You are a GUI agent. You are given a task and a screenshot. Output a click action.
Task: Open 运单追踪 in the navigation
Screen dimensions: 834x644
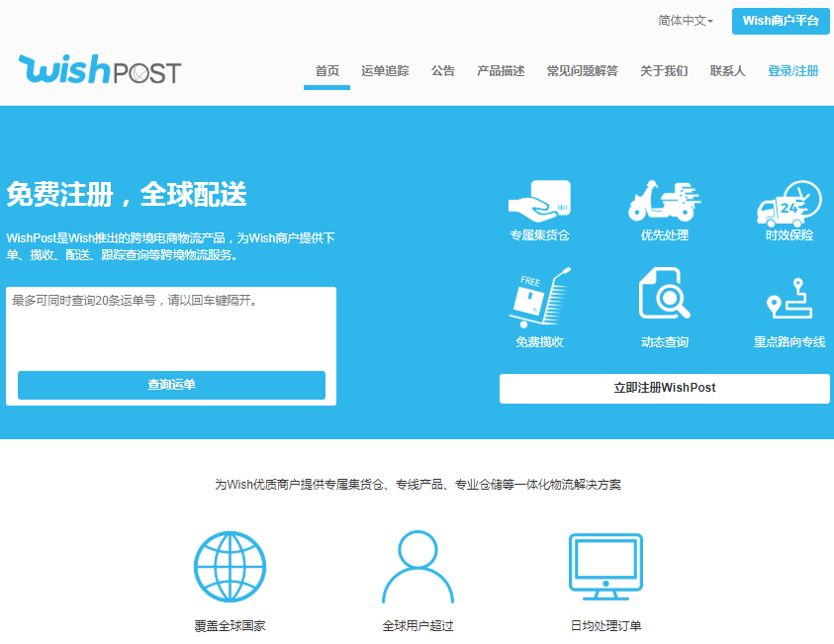tap(385, 71)
